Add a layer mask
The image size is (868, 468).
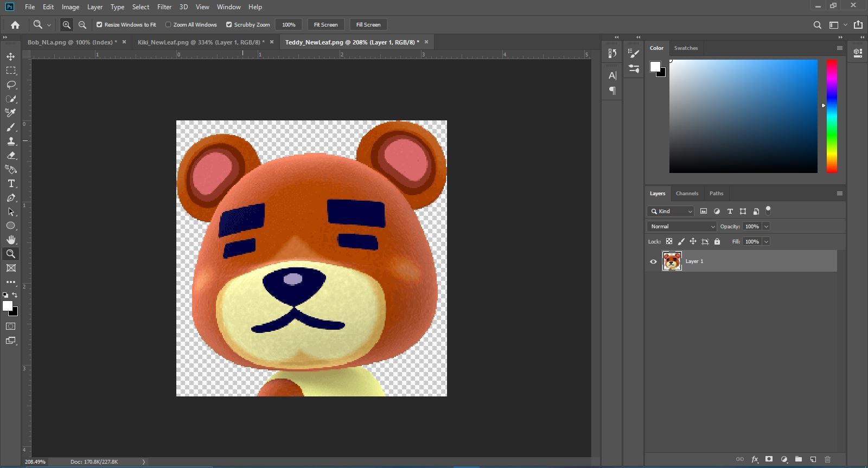(769, 459)
